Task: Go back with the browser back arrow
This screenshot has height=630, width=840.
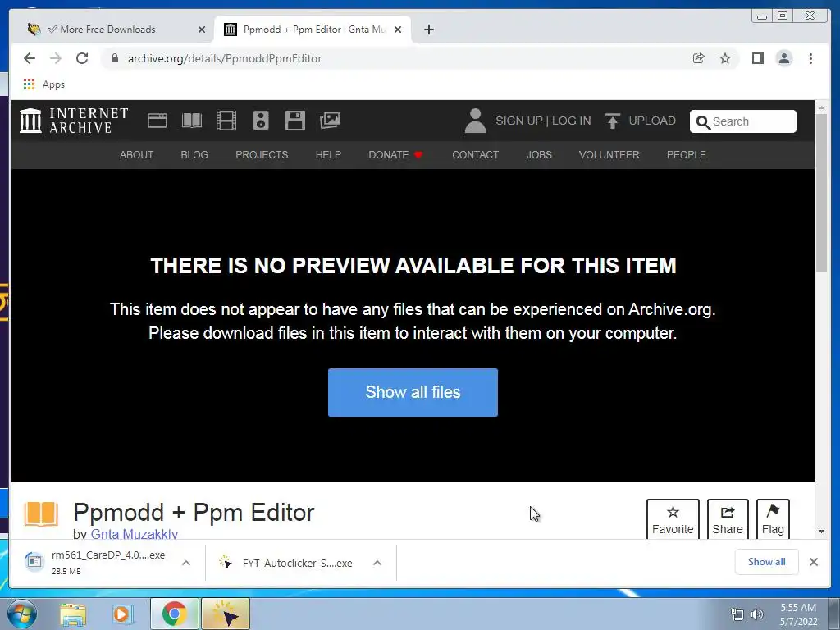Action: pyautogui.click(x=30, y=58)
